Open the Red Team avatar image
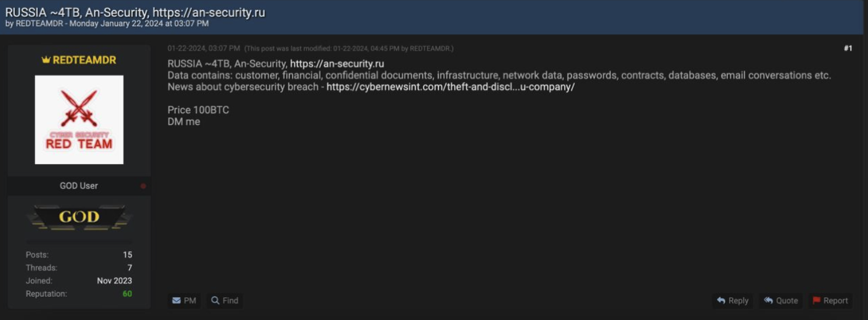Screen dimensions: 868x320 (x=79, y=120)
